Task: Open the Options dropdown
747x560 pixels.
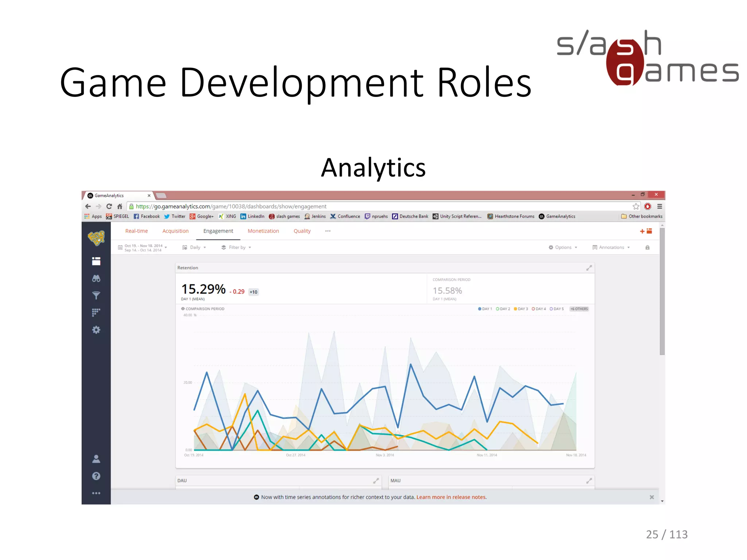Action: click(x=563, y=248)
